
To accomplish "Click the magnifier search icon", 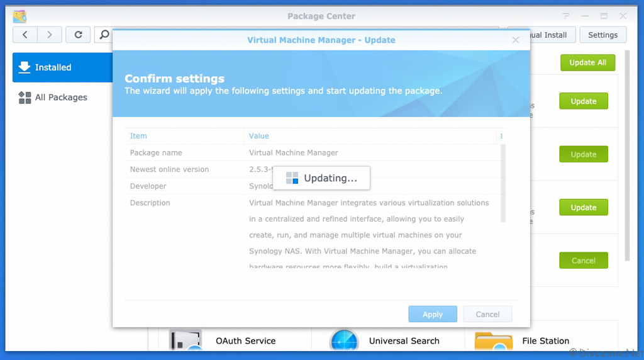I will pyautogui.click(x=104, y=35).
